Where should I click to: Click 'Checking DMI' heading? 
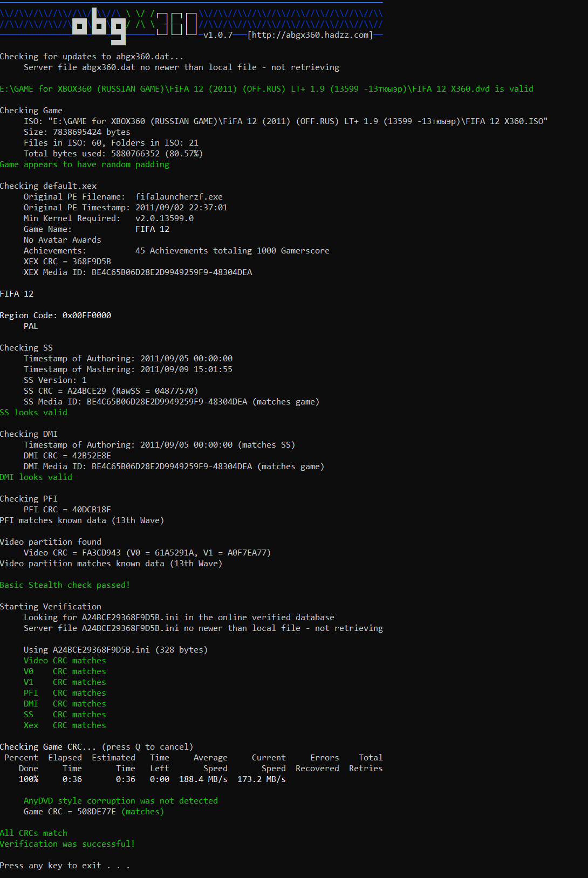pyautogui.click(x=29, y=434)
